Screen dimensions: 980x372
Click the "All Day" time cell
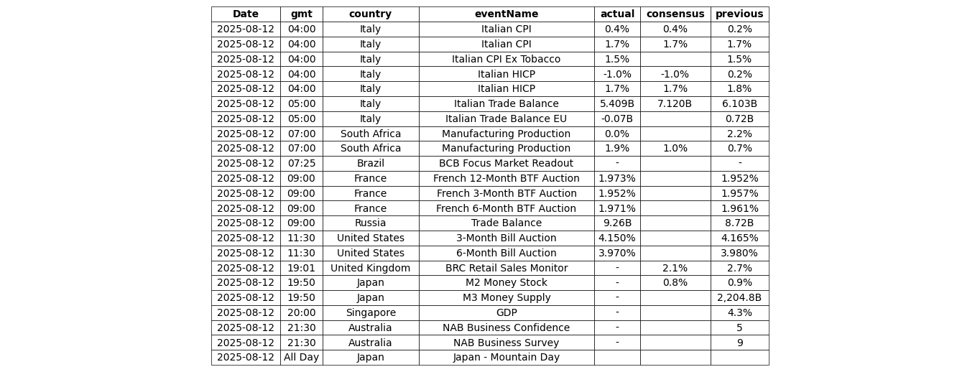[x=301, y=358]
